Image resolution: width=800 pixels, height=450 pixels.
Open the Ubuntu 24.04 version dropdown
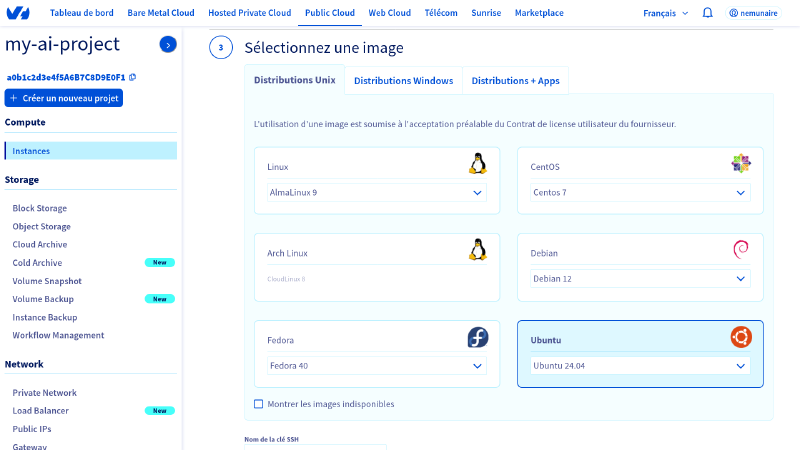coord(640,366)
